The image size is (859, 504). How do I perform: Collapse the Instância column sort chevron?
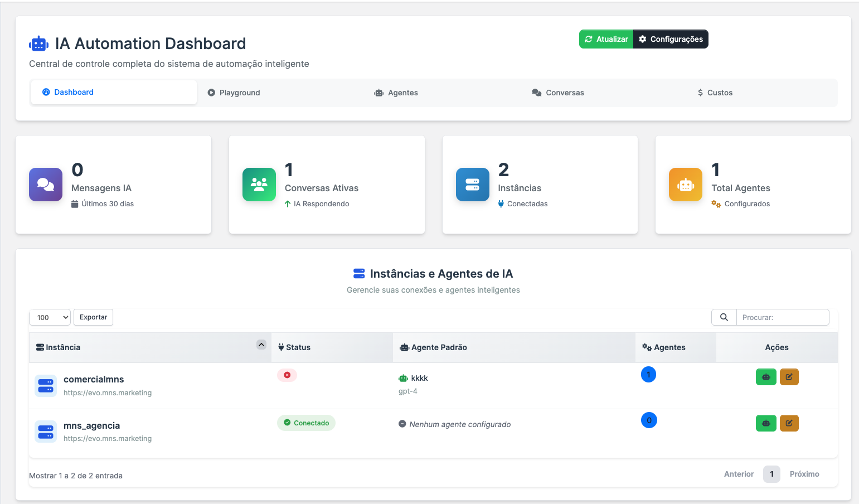(261, 345)
